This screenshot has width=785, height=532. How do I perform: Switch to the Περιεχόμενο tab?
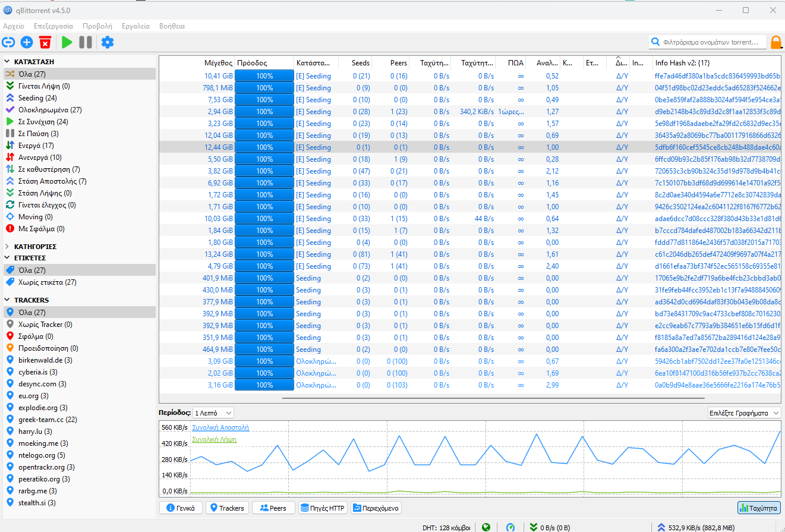[376, 508]
